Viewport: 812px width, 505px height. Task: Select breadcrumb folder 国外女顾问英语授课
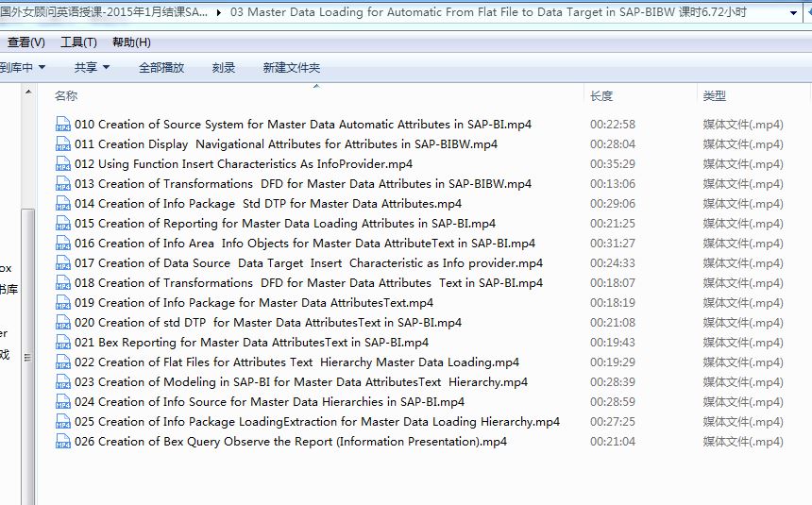(104, 12)
